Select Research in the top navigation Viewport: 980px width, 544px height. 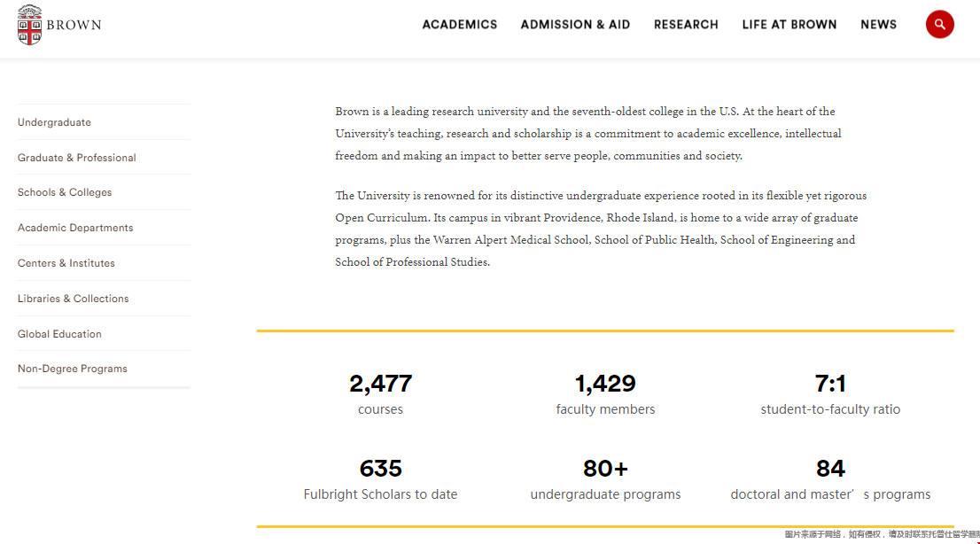[x=686, y=25]
